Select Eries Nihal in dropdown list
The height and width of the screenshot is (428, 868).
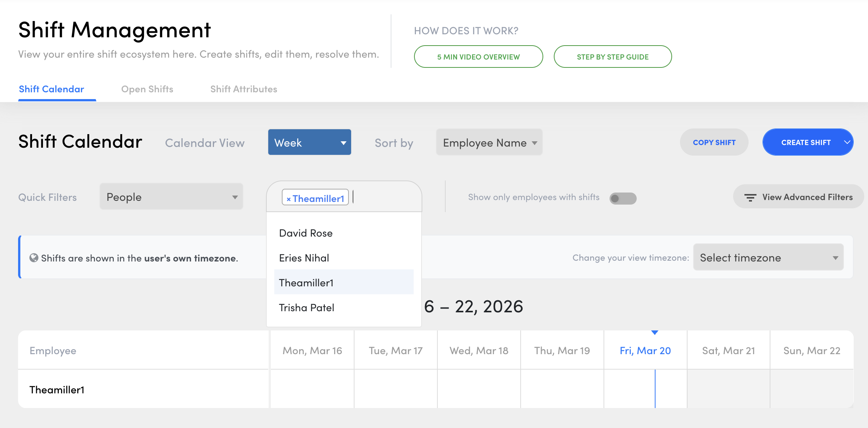304,258
